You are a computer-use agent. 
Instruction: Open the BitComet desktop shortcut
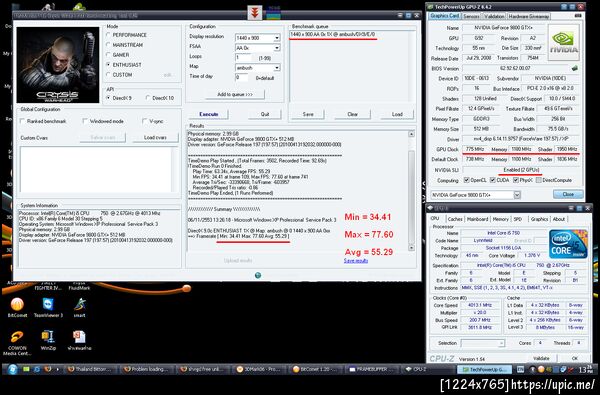click(x=17, y=307)
